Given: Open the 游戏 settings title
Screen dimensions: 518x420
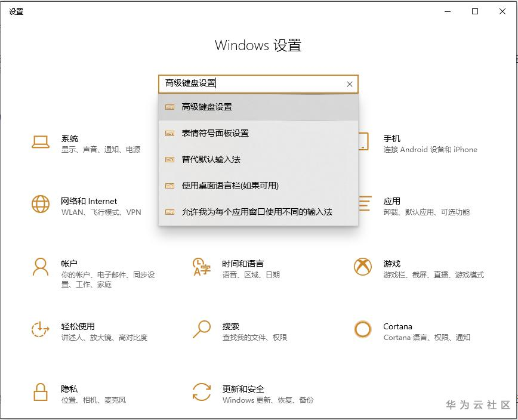Looking at the screenshot, I should tap(392, 264).
